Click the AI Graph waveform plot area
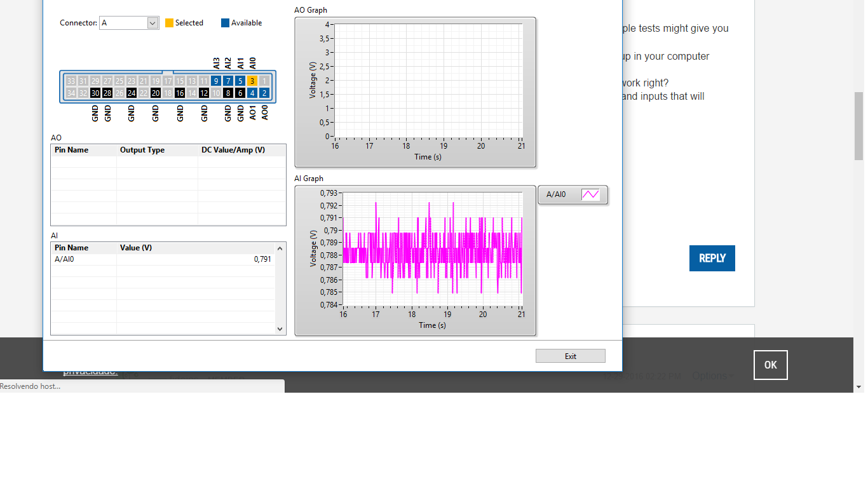The width and height of the screenshot is (868, 488). click(432, 248)
